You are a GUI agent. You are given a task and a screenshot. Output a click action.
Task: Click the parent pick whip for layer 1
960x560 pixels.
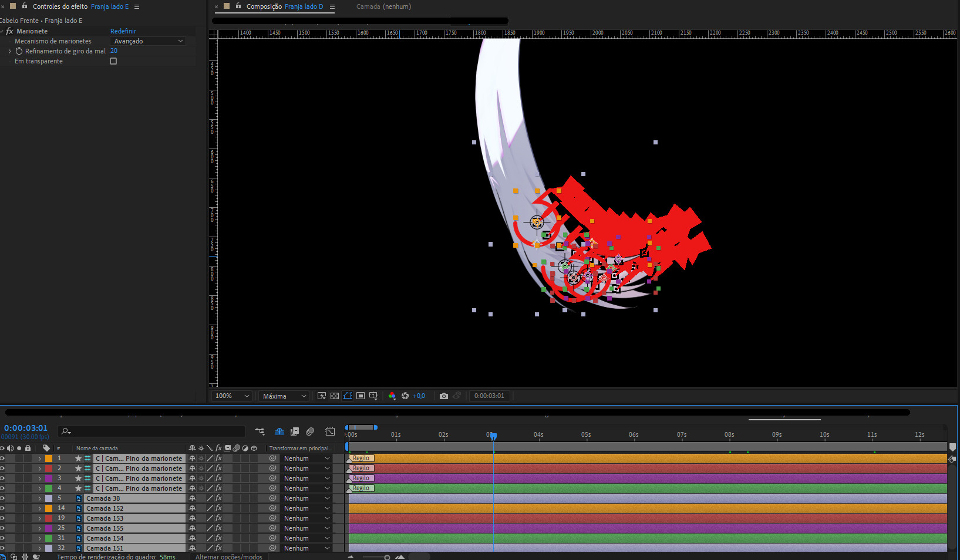(x=272, y=458)
